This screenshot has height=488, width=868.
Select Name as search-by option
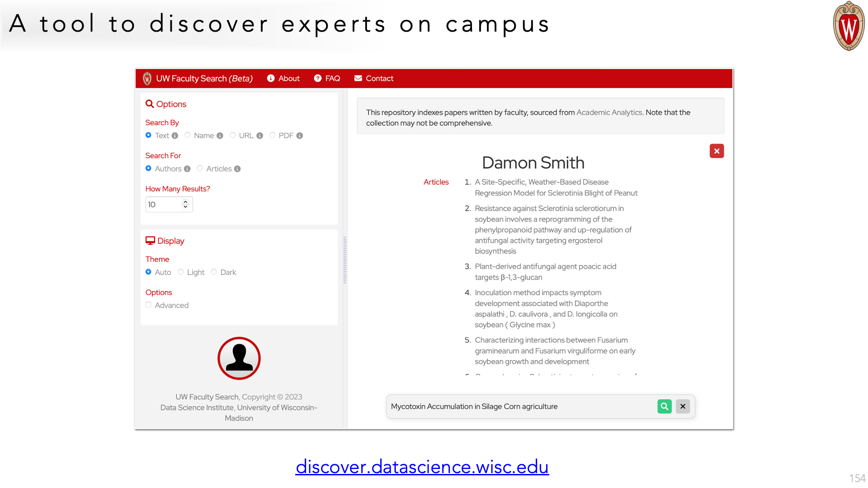click(x=188, y=135)
